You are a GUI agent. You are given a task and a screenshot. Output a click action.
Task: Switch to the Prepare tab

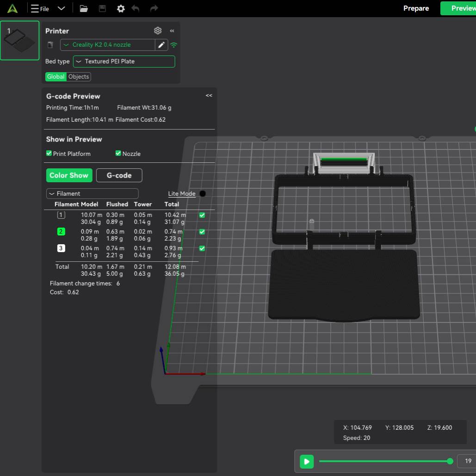point(416,8)
